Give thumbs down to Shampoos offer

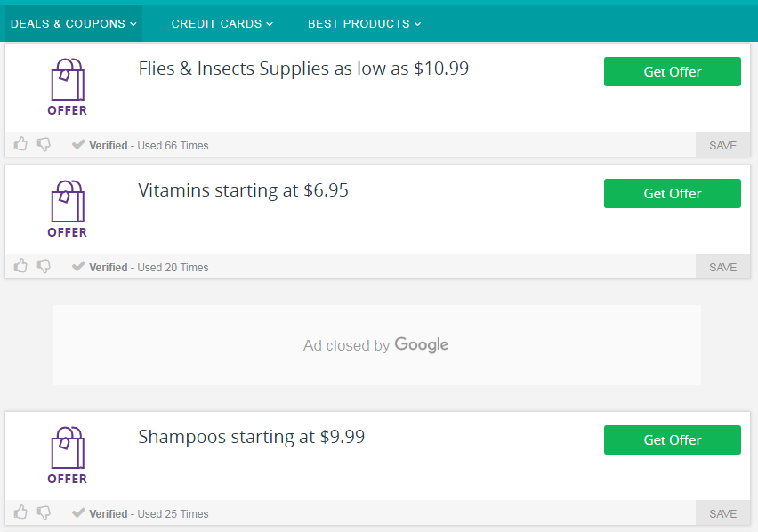(44, 512)
